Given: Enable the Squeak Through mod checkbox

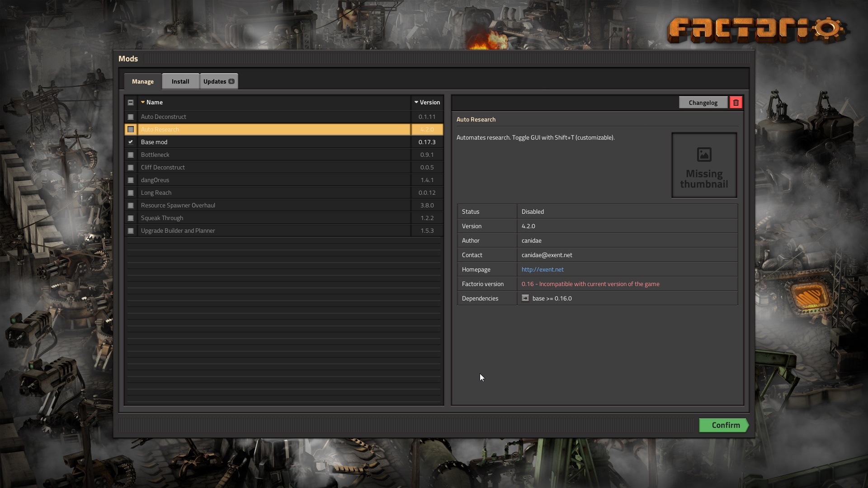Looking at the screenshot, I should [131, 218].
